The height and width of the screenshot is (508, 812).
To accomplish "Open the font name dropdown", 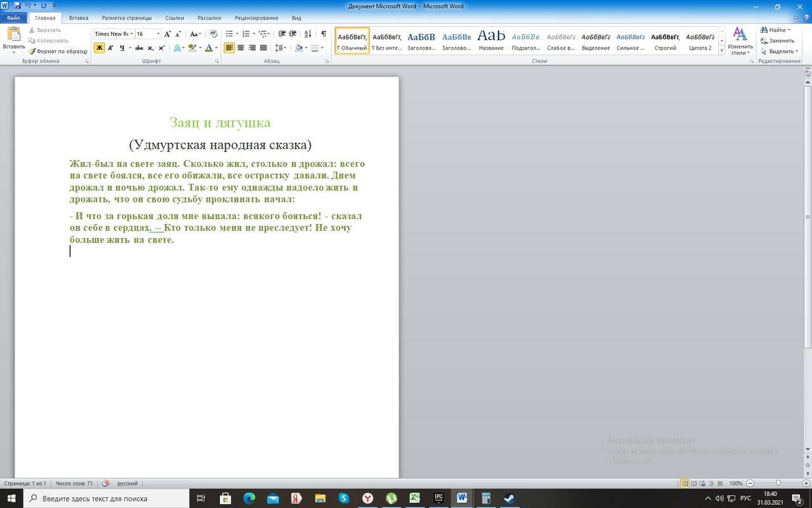I will click(x=131, y=34).
